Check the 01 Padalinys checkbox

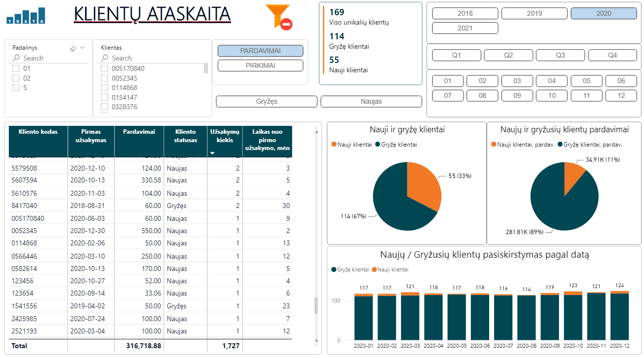point(16,69)
